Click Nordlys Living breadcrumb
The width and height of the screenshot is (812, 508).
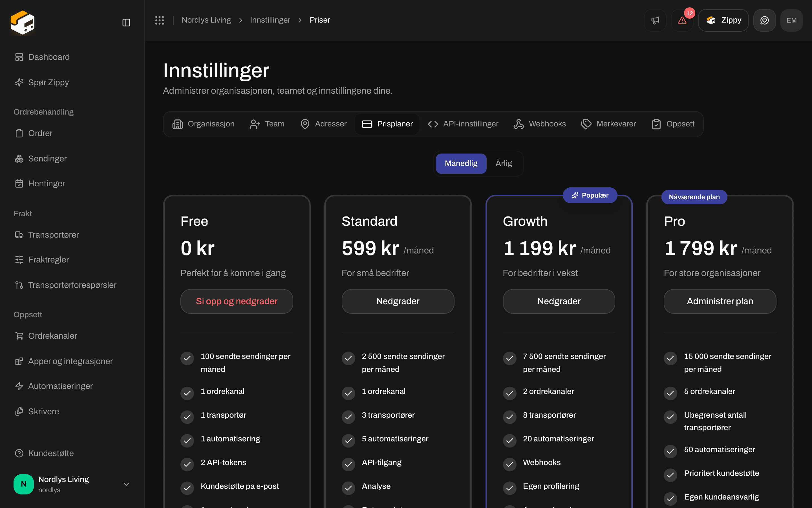206,20
